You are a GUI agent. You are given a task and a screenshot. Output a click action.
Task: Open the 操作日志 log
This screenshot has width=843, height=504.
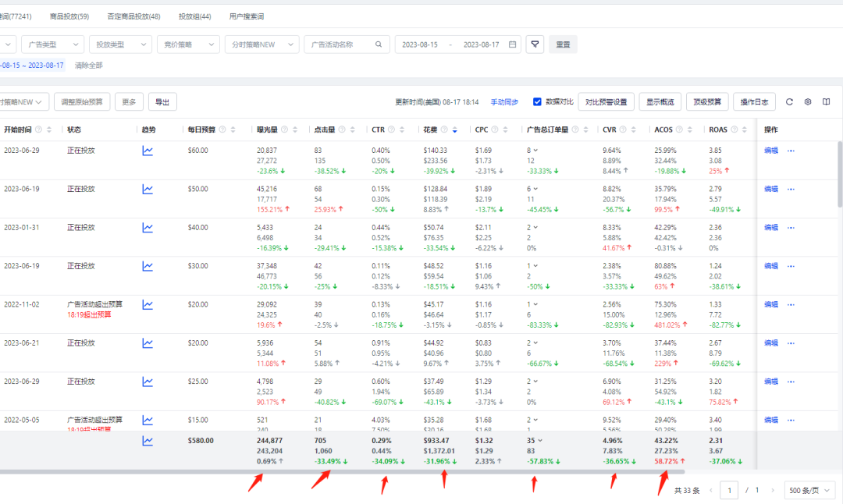754,101
